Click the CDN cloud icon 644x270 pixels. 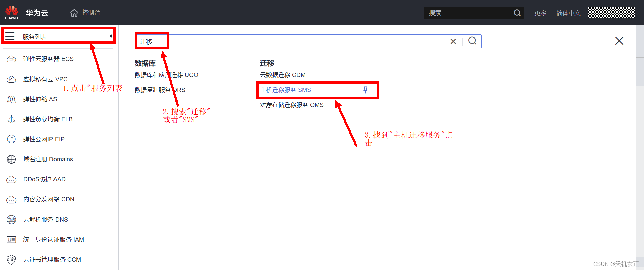11,199
